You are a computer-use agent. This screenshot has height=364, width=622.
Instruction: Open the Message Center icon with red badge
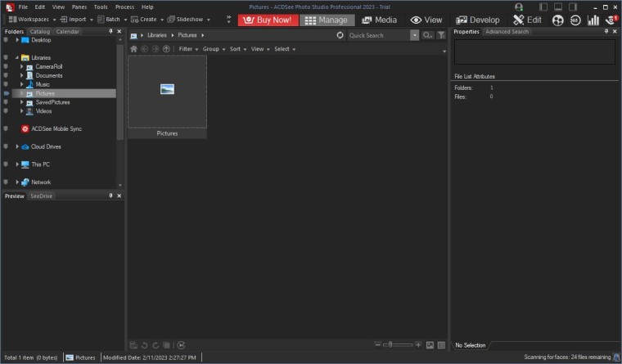(x=611, y=20)
